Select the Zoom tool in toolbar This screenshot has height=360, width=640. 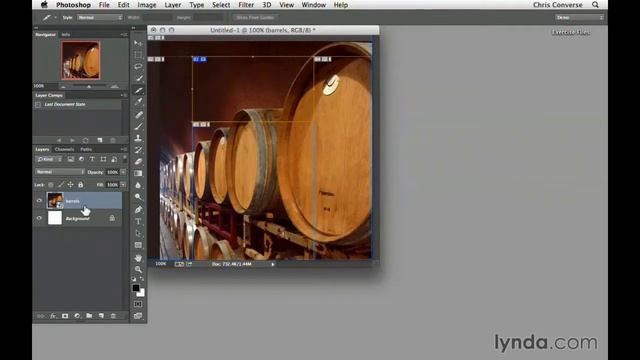click(x=138, y=269)
